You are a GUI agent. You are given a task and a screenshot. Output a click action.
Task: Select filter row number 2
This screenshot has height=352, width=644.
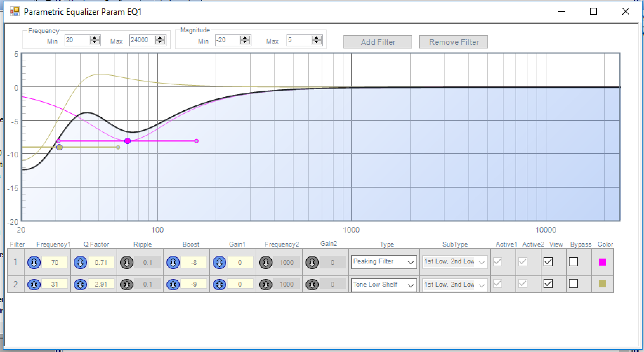click(15, 284)
